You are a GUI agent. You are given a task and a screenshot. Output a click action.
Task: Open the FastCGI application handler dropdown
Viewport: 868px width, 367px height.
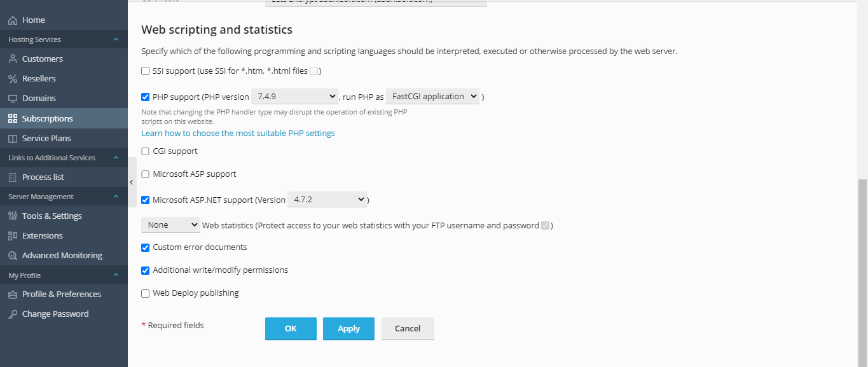point(432,97)
